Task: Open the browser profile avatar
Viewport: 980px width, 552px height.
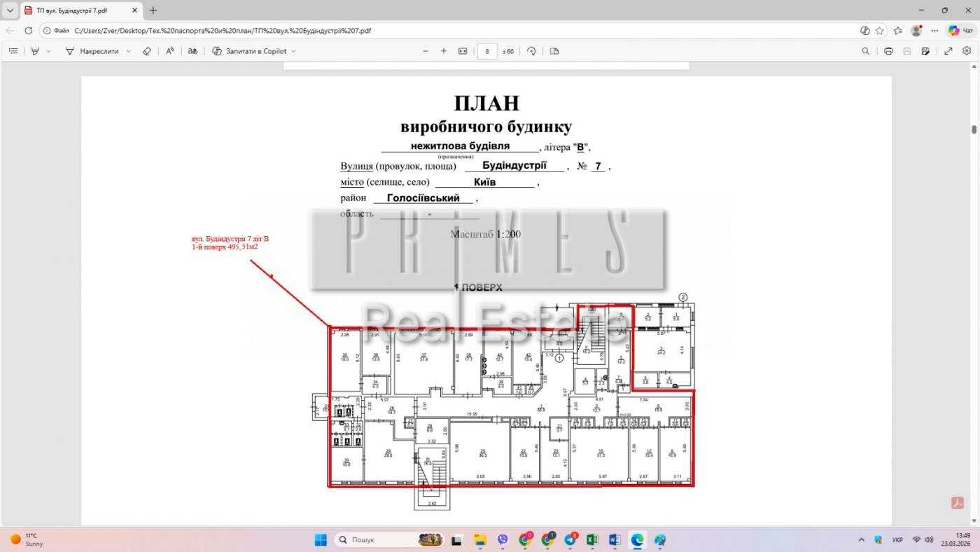Action: (916, 31)
